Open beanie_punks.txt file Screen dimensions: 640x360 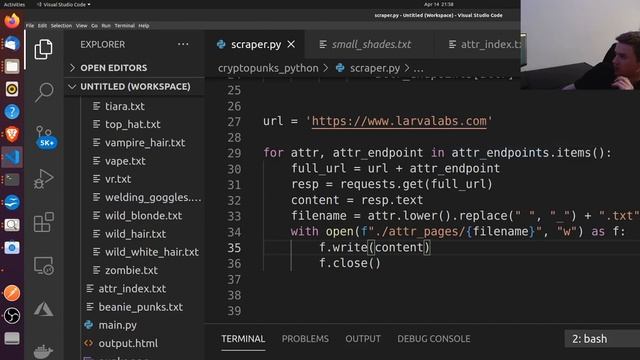140,307
